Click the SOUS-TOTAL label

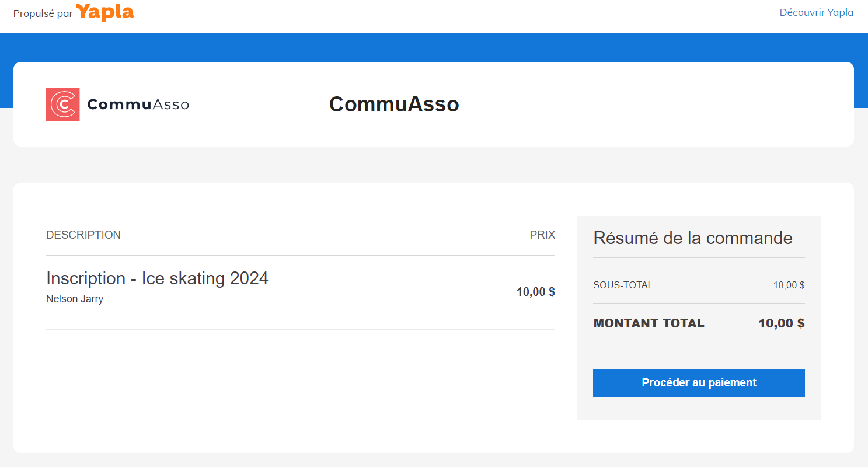tap(623, 285)
